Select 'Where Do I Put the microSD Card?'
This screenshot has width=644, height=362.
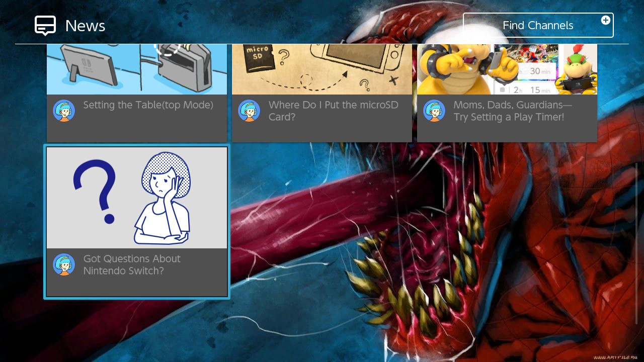point(333,111)
